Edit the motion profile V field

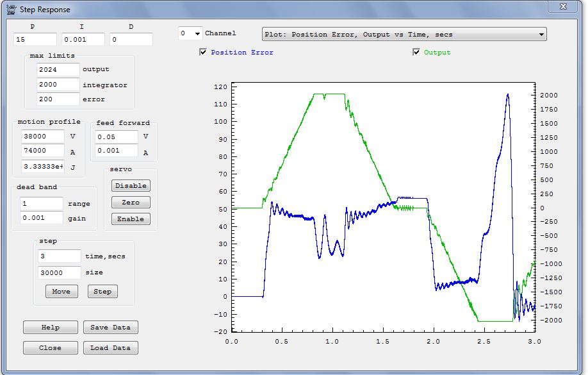coord(43,136)
